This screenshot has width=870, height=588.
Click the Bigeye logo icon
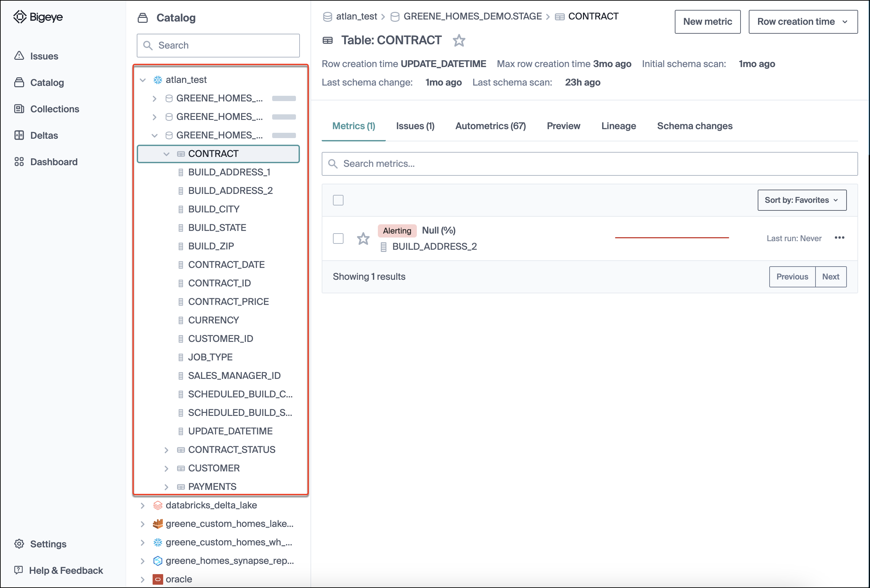19,17
